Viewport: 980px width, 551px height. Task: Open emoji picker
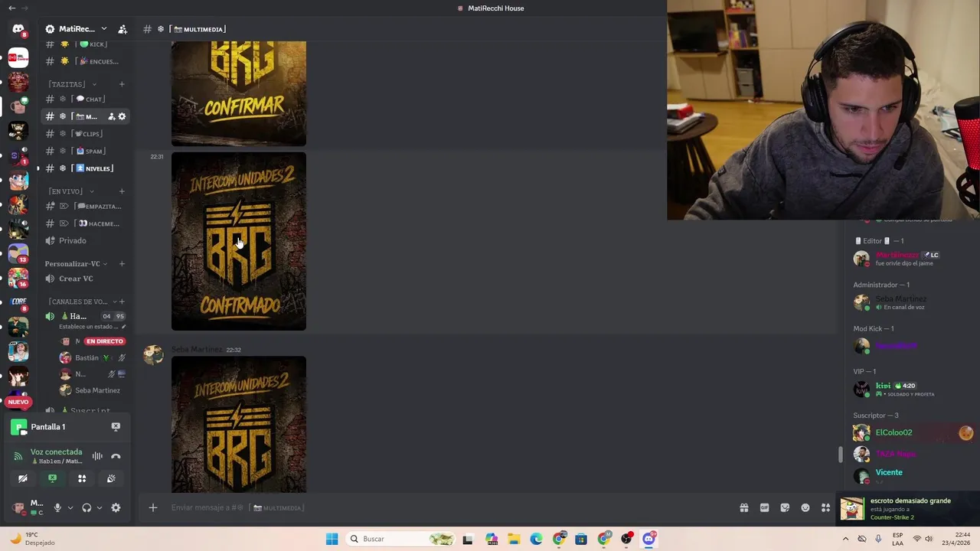[x=805, y=507]
